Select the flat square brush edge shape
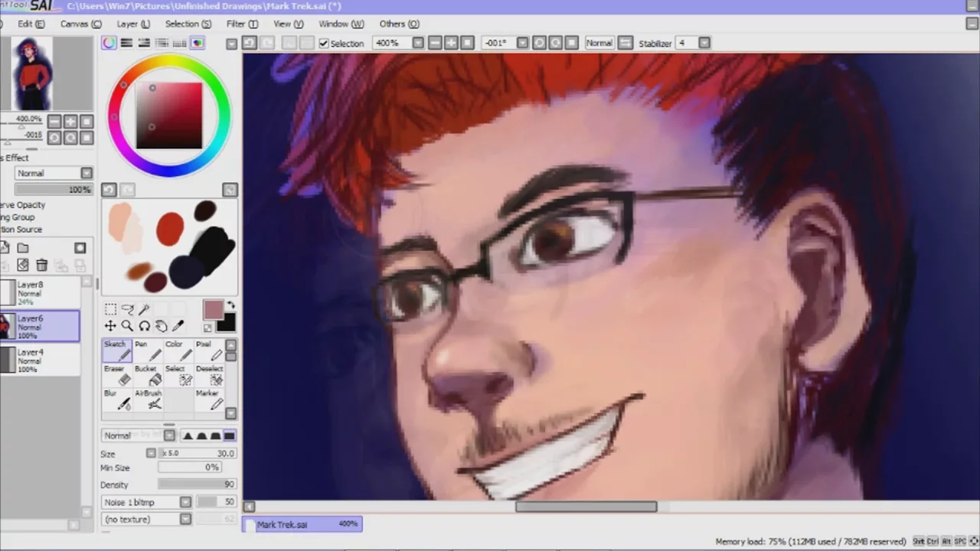This screenshot has height=551, width=980. [x=230, y=435]
